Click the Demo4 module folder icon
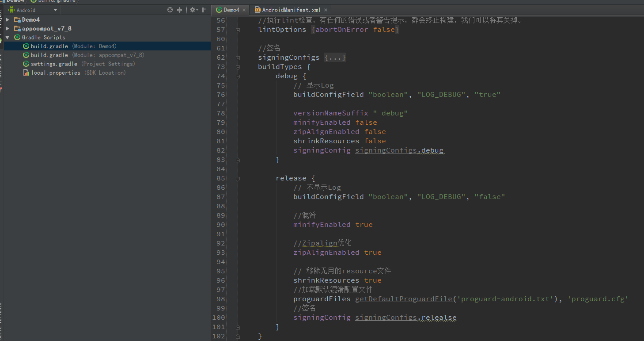Image resolution: width=644 pixels, height=341 pixels. (x=17, y=19)
